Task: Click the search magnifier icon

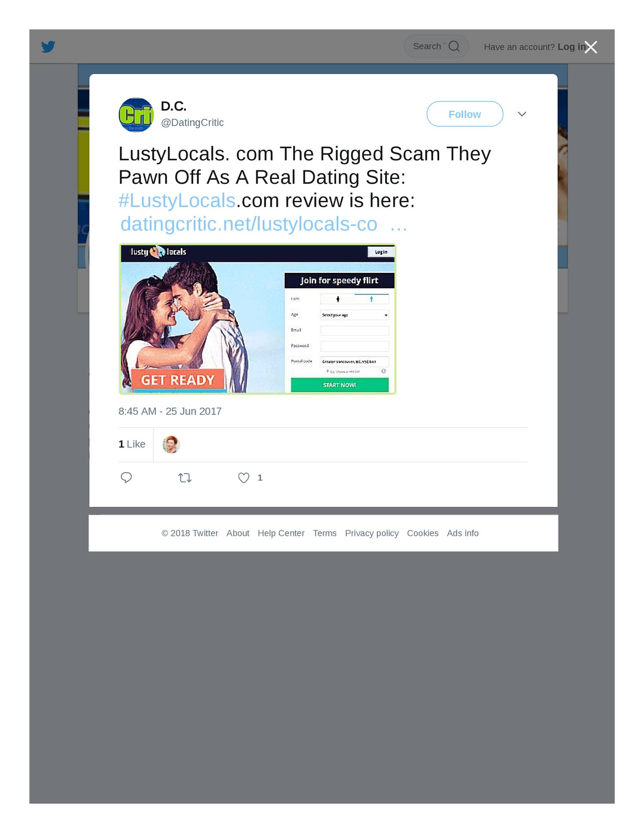Action: click(x=454, y=46)
